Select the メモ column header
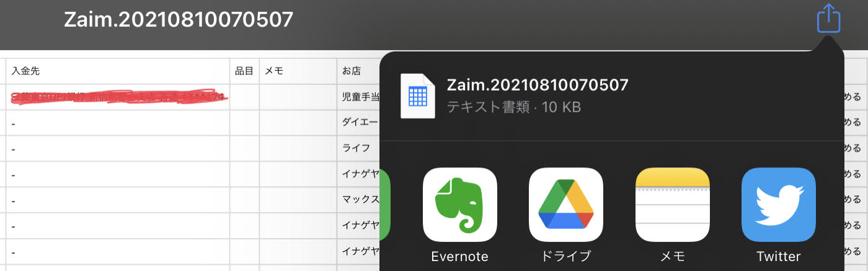868x271 pixels. (x=298, y=71)
